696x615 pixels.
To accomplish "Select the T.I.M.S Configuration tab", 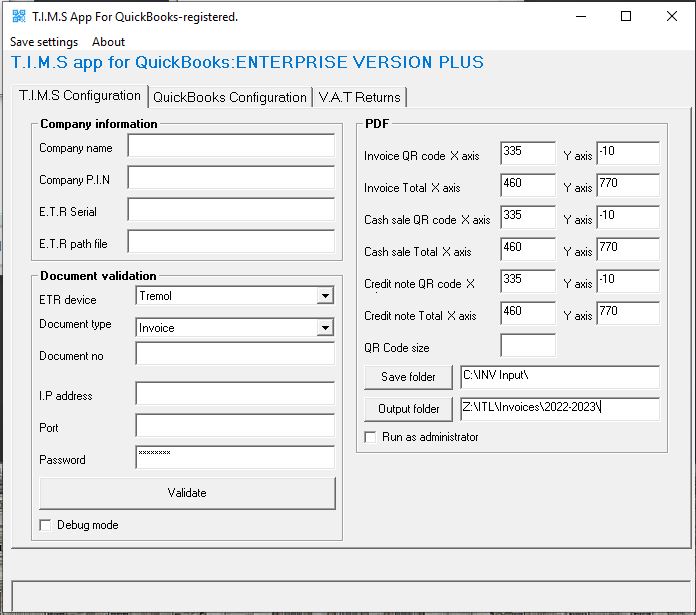I will click(x=80, y=96).
